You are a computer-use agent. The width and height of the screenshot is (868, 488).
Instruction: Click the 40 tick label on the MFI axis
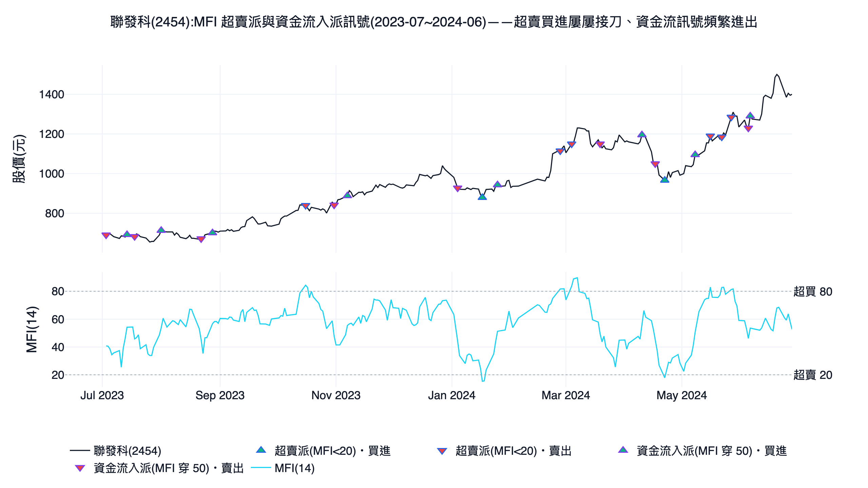pos(58,347)
